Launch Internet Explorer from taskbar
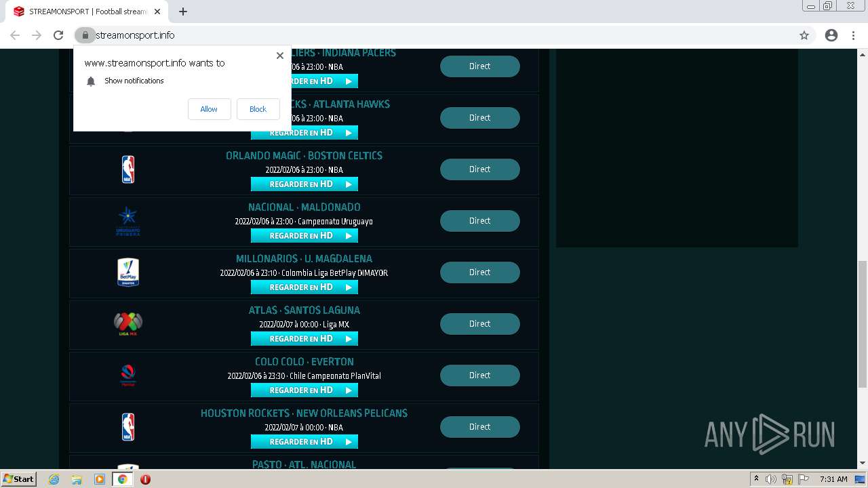868x488 pixels. point(54,479)
